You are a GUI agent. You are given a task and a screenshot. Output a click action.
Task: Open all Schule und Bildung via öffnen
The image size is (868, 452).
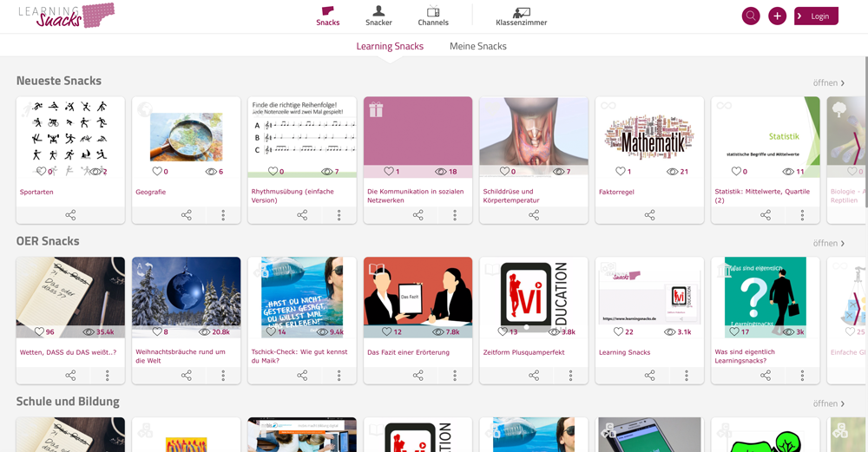(x=829, y=404)
